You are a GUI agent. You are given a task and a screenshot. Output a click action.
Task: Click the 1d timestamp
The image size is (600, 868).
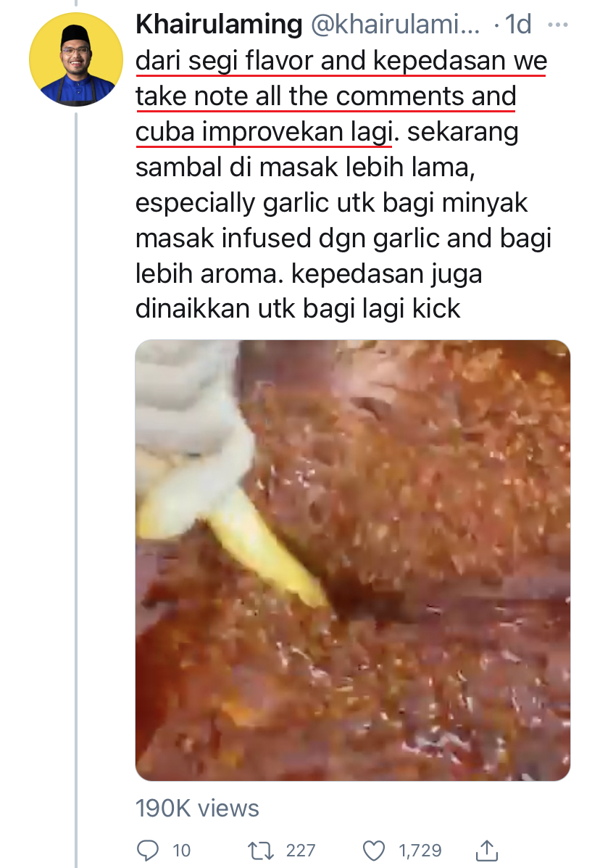point(519,25)
